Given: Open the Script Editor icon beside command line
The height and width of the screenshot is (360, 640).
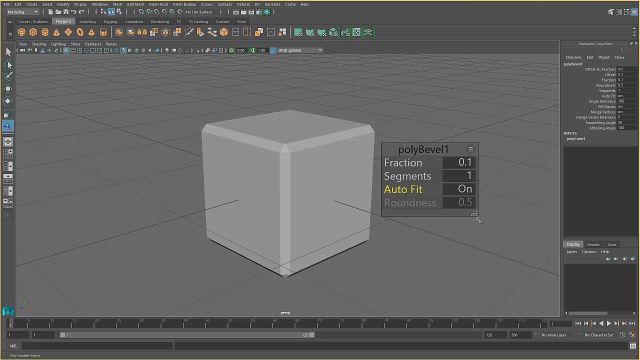Looking at the screenshot, I should tap(633, 346).
